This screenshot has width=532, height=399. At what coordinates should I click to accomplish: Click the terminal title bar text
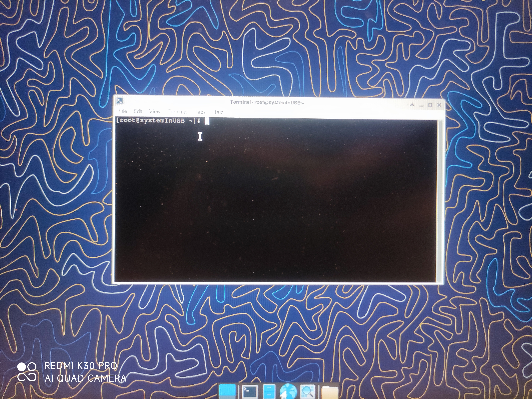click(x=267, y=103)
